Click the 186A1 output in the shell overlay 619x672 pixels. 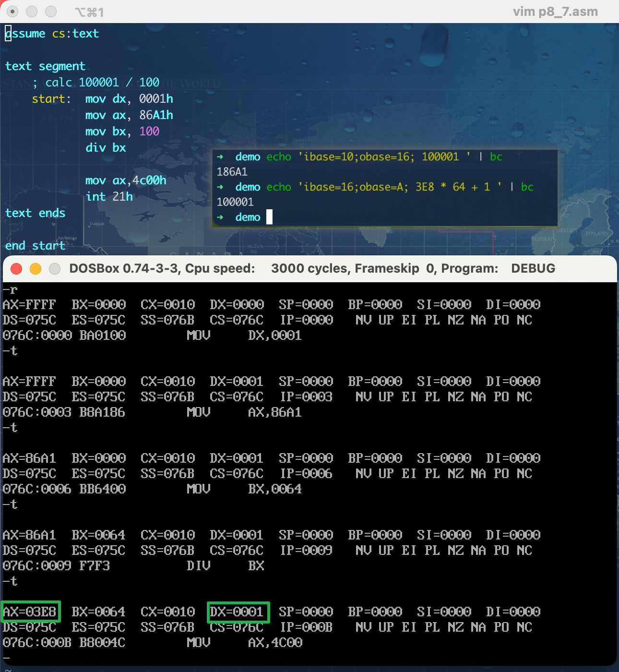point(232,172)
